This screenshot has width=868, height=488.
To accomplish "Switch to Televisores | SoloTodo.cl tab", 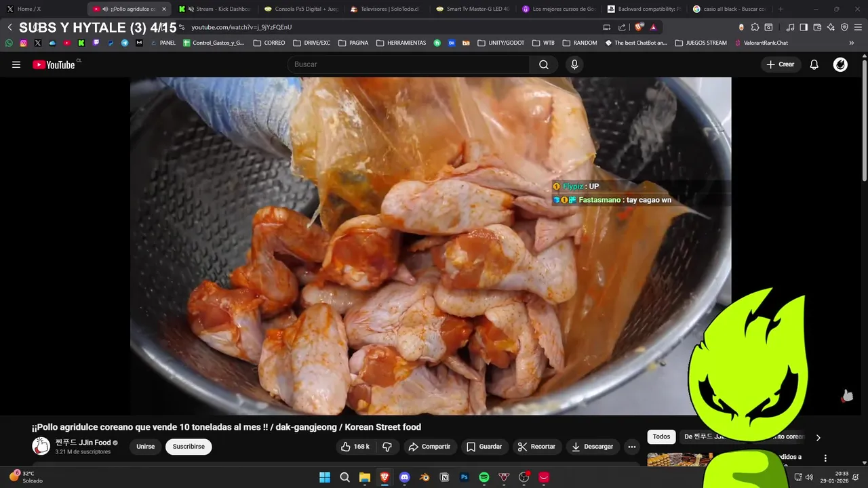I will pos(387,9).
